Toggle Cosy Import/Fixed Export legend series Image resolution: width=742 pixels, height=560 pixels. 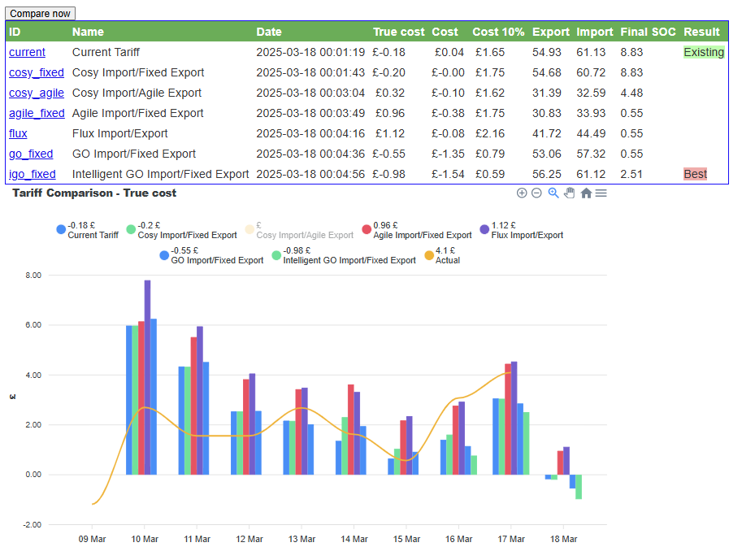(182, 230)
